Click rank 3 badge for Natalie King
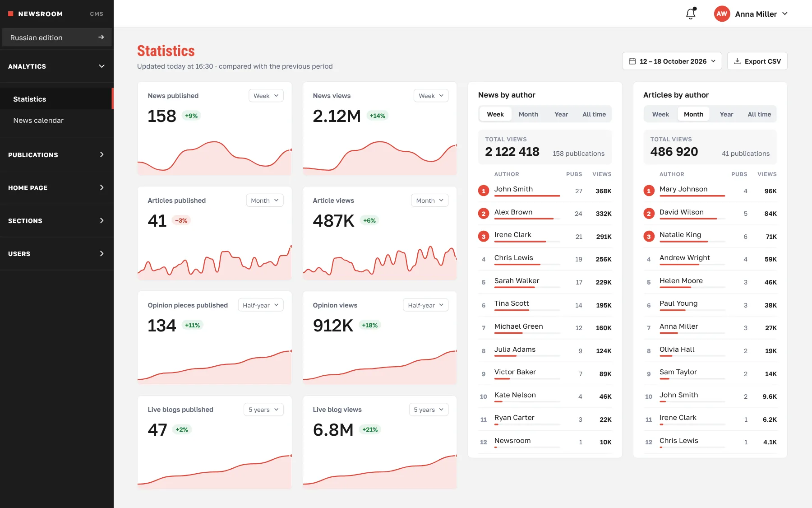 coord(649,236)
